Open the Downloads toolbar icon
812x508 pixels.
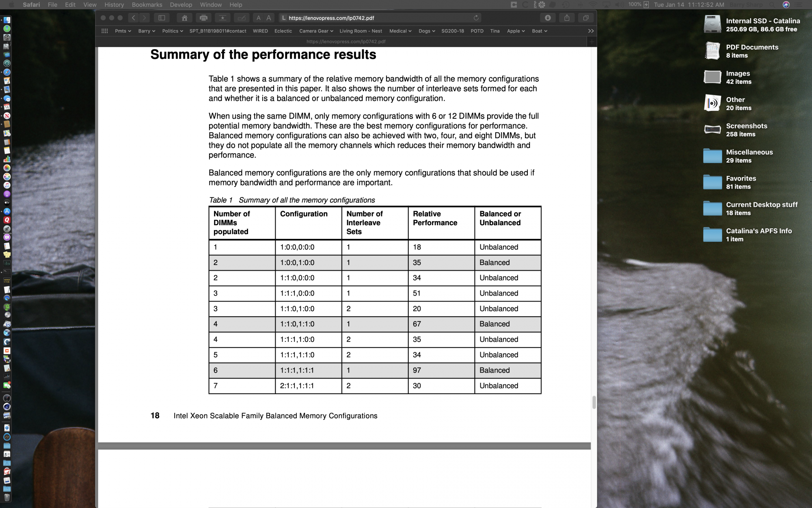(x=548, y=18)
